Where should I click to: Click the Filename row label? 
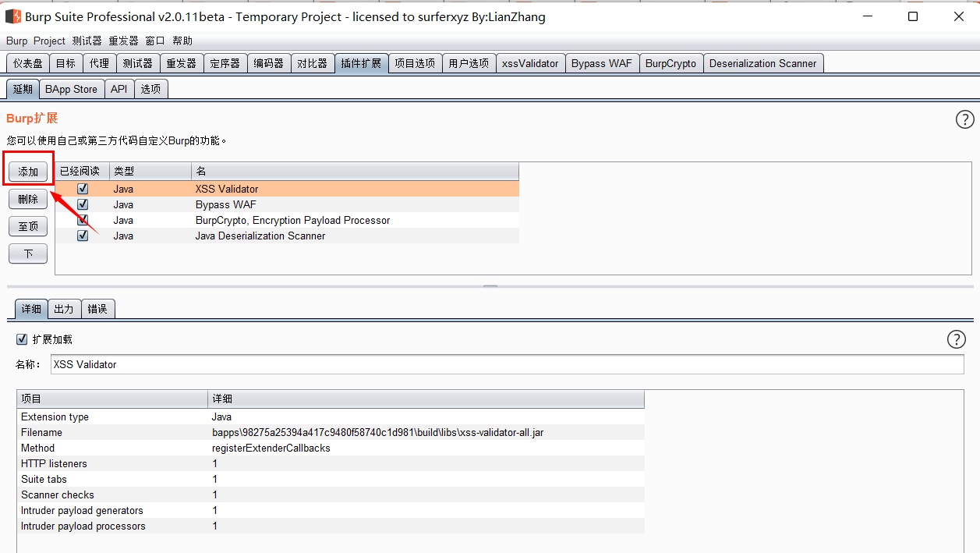click(41, 432)
